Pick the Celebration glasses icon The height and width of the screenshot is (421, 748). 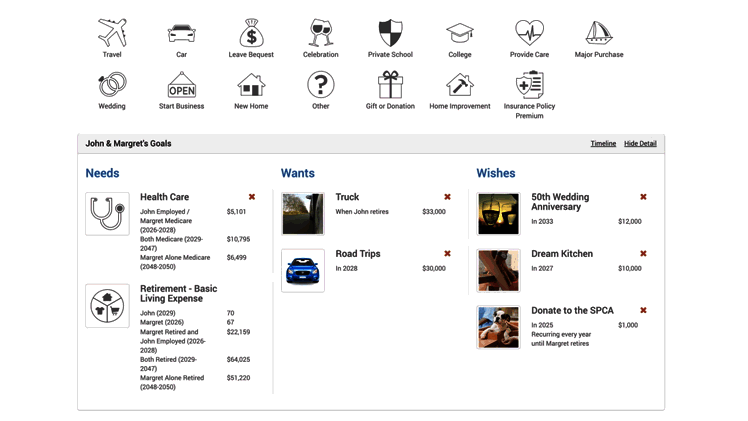pyautogui.click(x=321, y=32)
